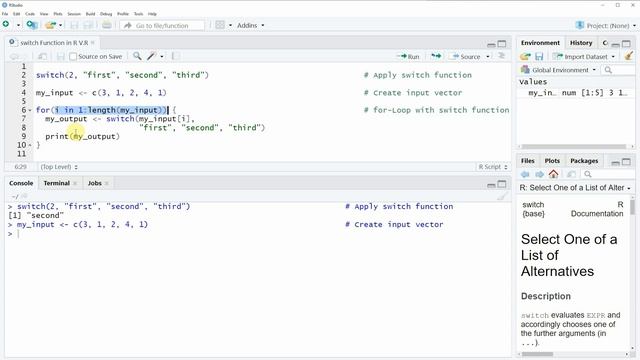Open the Session menu

pos(74,14)
